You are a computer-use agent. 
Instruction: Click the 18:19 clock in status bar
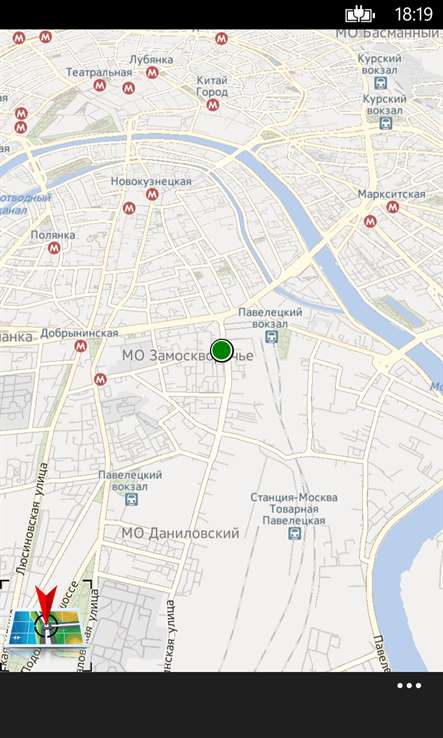point(413,15)
